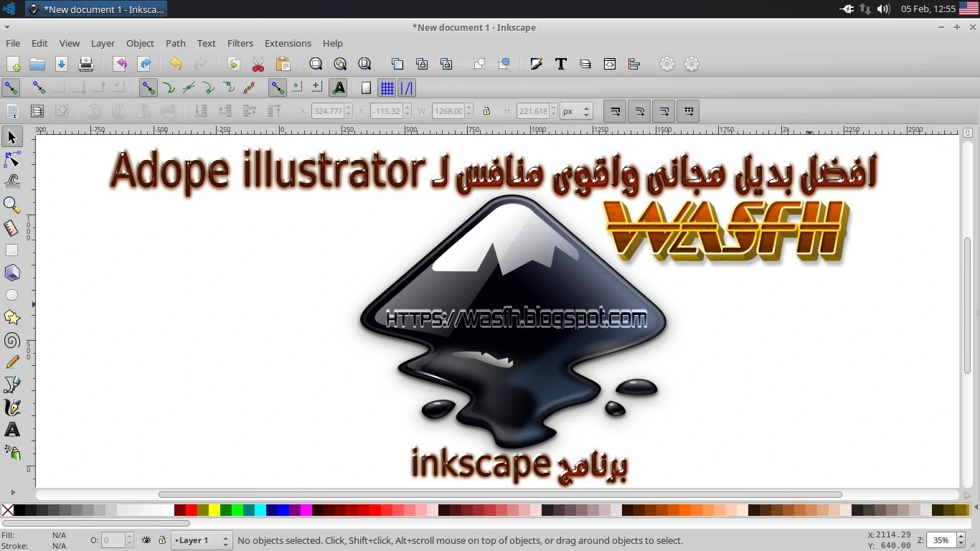Viewport: 980px width, 551px height.
Task: Step the zoom percentage spinner
Action: tap(962, 540)
